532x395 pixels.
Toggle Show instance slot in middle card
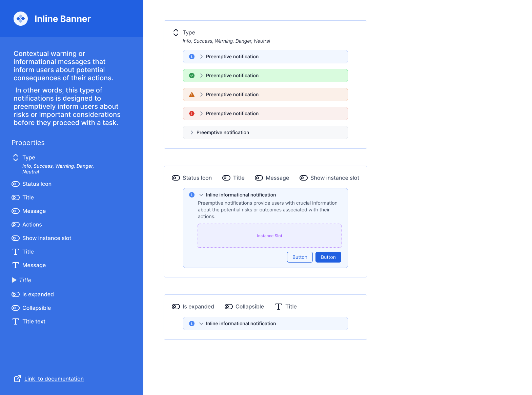coord(304,178)
